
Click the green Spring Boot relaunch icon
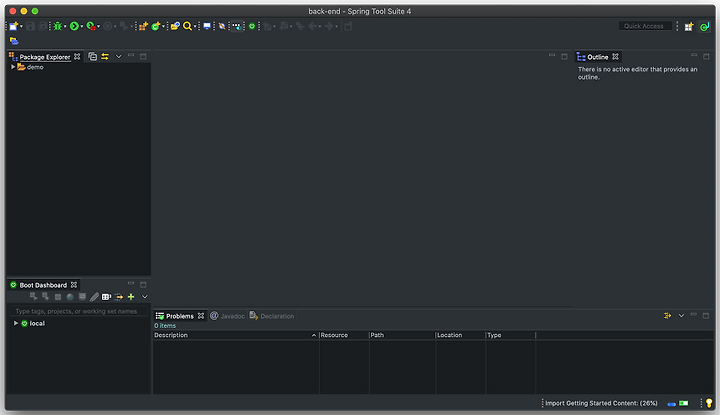(252, 26)
